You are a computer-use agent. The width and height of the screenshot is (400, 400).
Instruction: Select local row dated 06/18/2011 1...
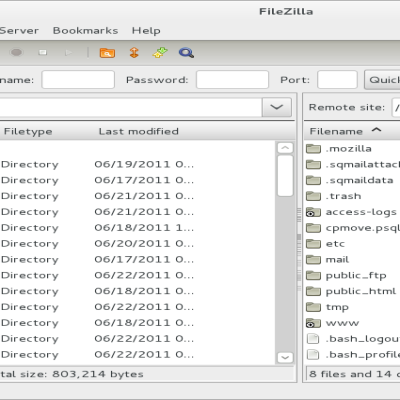pos(137,228)
